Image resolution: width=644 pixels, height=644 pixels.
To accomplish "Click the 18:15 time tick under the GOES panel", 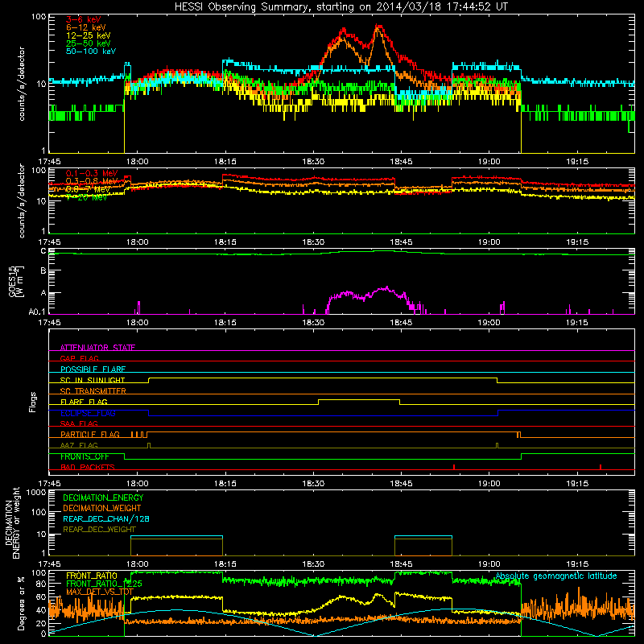I will [x=225, y=323].
